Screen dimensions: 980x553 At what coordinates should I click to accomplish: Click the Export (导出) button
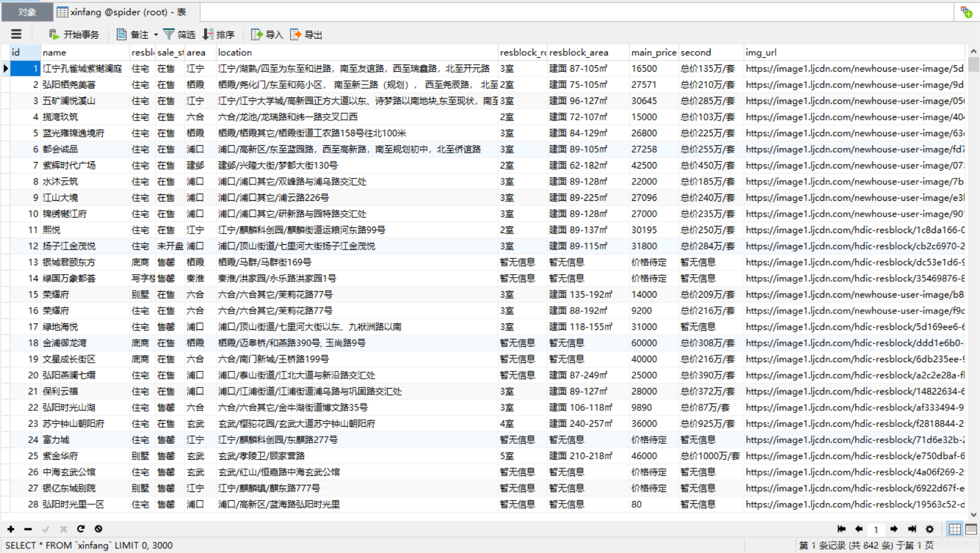[x=306, y=35]
